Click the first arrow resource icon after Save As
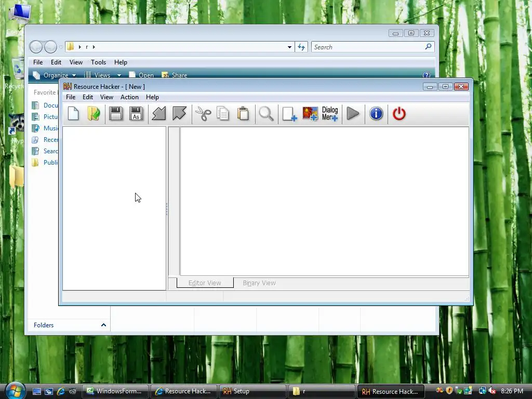Screen dimensions: 532x399 pos(159,114)
